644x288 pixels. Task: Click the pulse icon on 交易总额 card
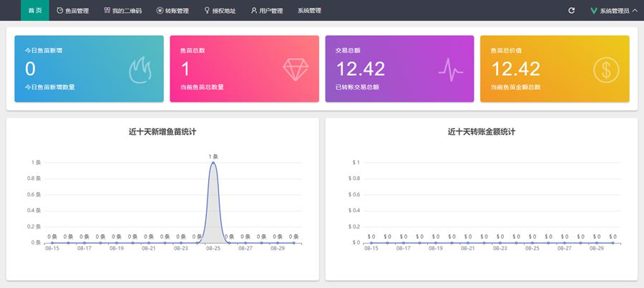(451, 69)
